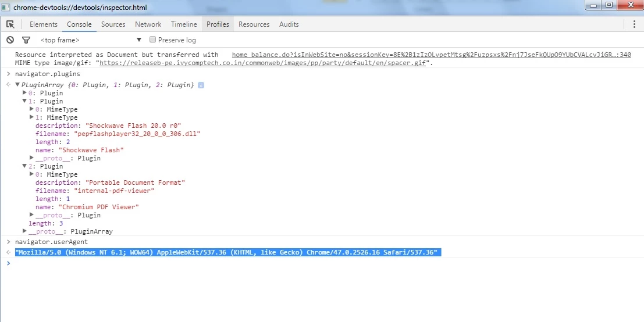Click the "Shockwave Flash 20.0 r0" description

coord(133,126)
